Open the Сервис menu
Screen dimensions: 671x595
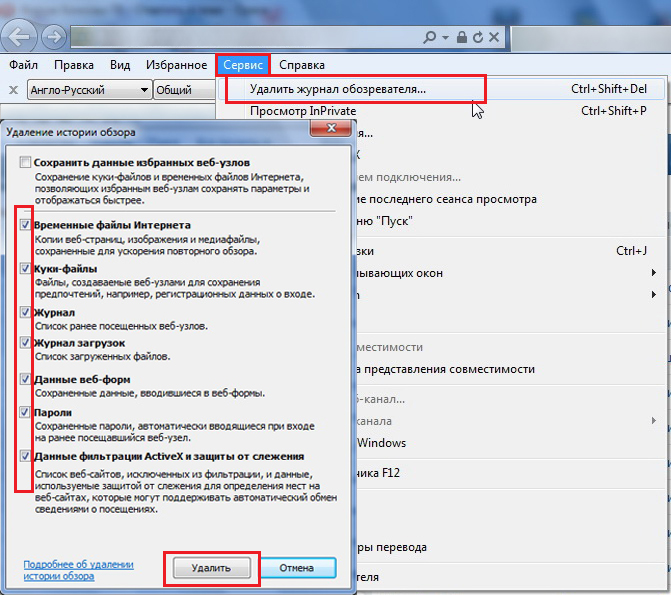point(243,65)
